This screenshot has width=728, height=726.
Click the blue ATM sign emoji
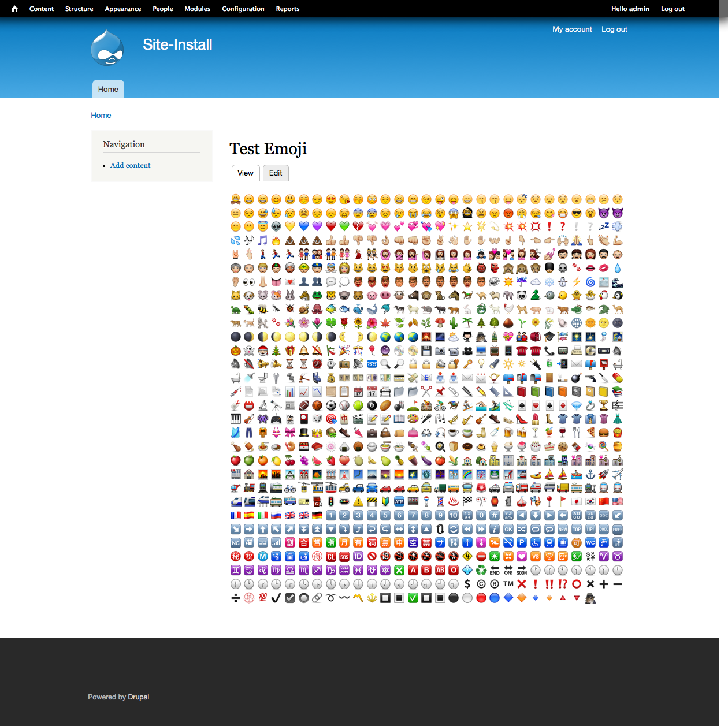[x=399, y=501]
